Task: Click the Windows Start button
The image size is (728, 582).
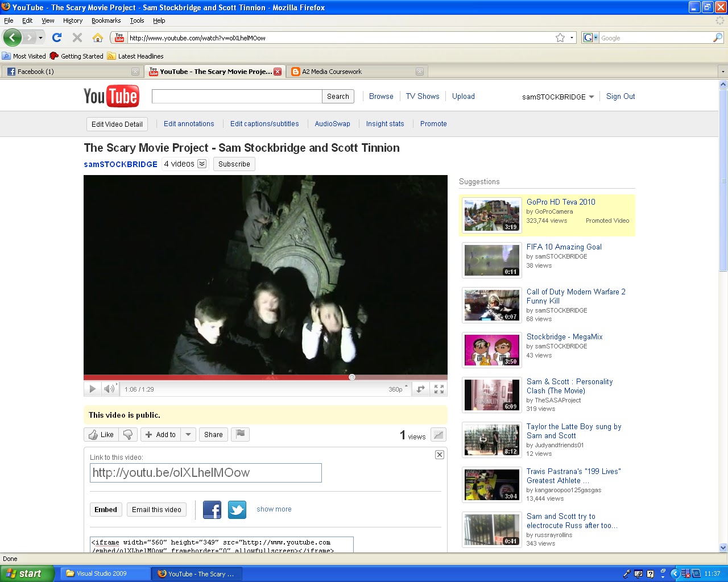Action: pyautogui.click(x=27, y=573)
